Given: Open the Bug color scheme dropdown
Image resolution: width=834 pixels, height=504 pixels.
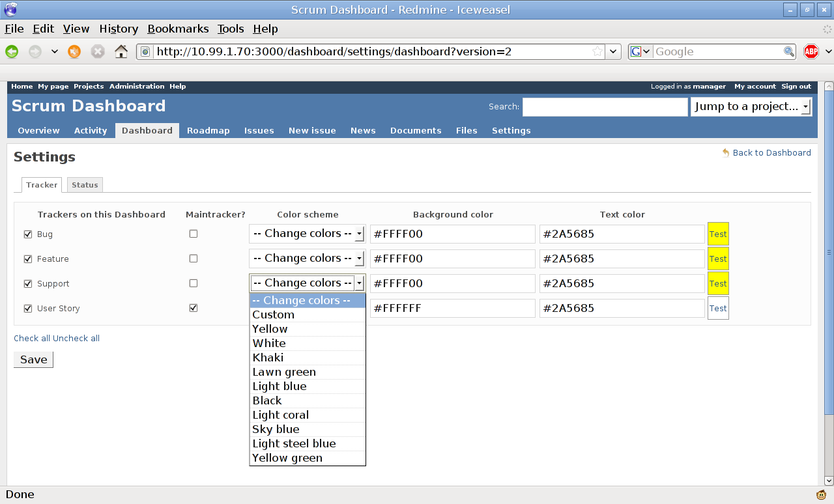Looking at the screenshot, I should coord(308,234).
